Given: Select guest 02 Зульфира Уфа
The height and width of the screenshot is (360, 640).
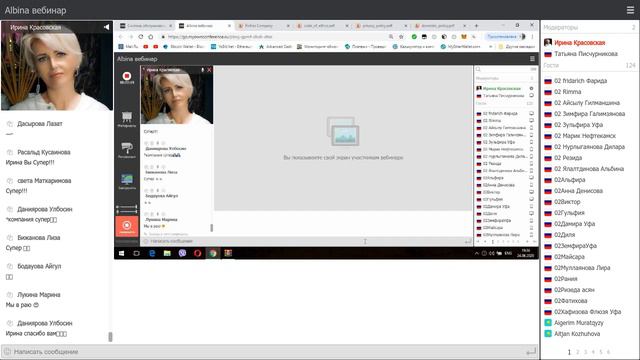Looking at the screenshot, I should [x=578, y=125].
